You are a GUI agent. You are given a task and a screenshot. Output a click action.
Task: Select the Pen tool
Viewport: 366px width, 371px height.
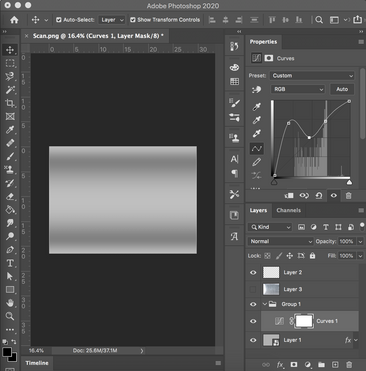(x=10, y=250)
